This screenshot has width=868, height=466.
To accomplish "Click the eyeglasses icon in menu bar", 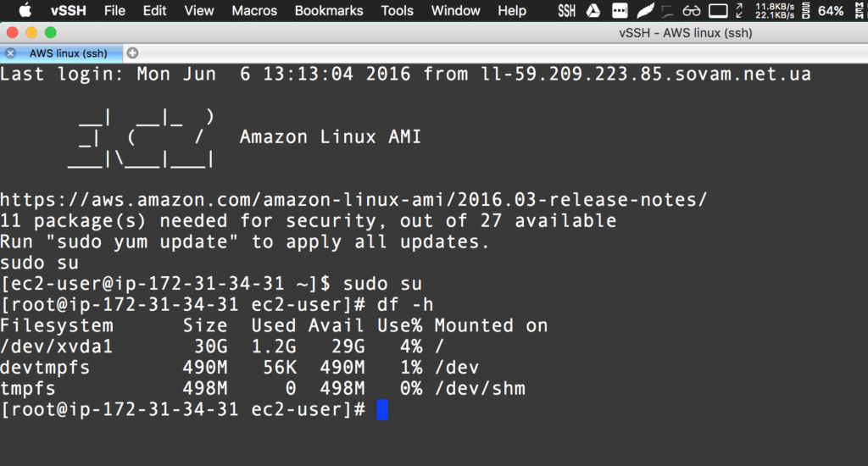I will 693,11.
